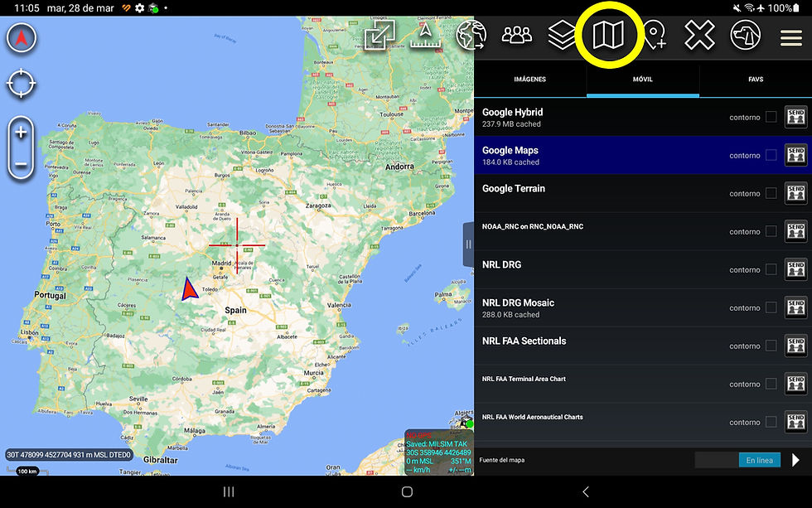Select Google Terrain map layer
The height and width of the screenshot is (508, 812).
643,193
